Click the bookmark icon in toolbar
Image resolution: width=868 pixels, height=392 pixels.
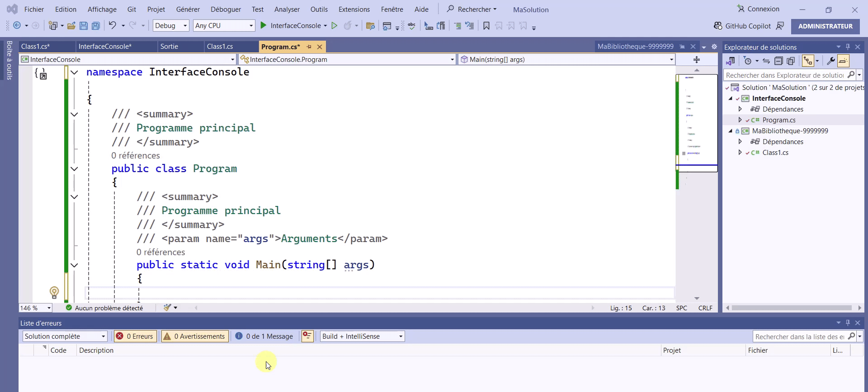click(x=486, y=26)
